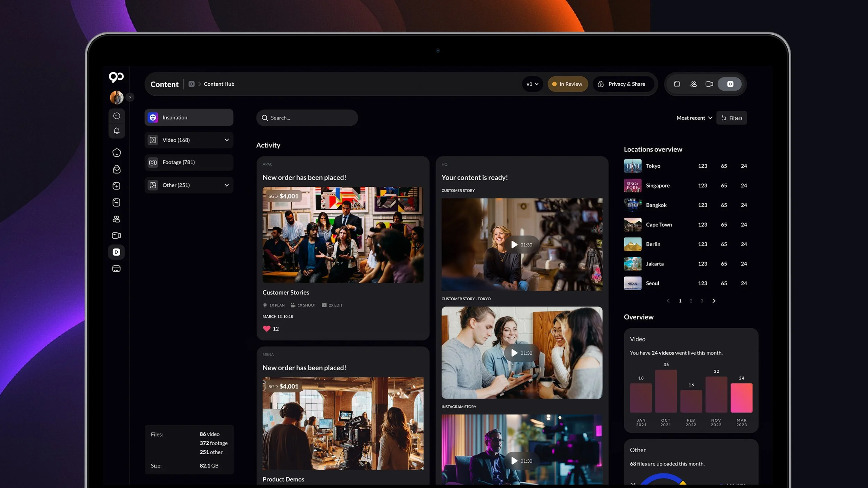Click the 'MARCH 13, 10:18' timestamp

[278, 317]
